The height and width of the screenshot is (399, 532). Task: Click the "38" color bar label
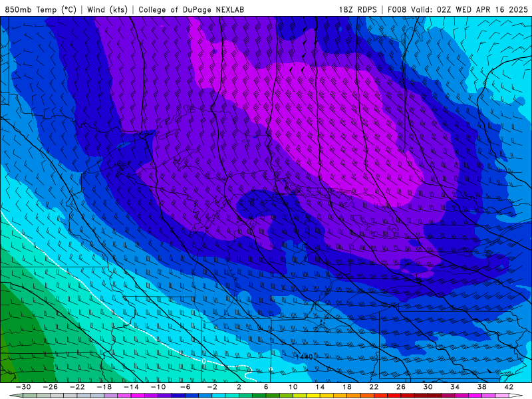[x=481, y=387]
